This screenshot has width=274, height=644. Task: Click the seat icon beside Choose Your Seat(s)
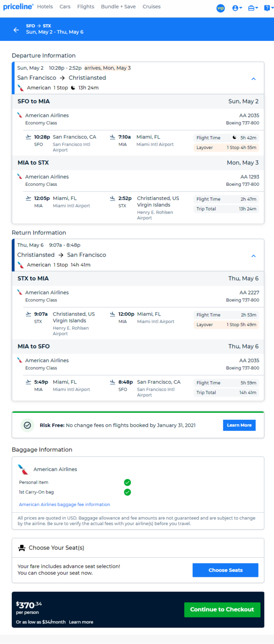22,548
